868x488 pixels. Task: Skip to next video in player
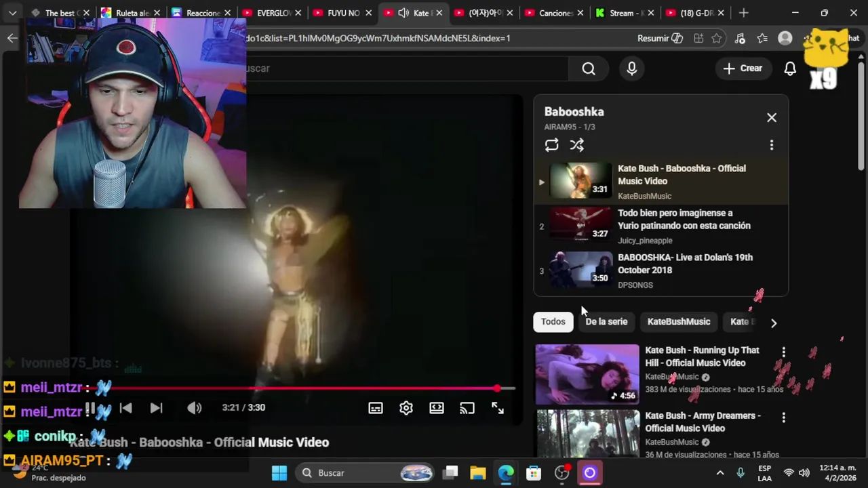[x=156, y=408]
